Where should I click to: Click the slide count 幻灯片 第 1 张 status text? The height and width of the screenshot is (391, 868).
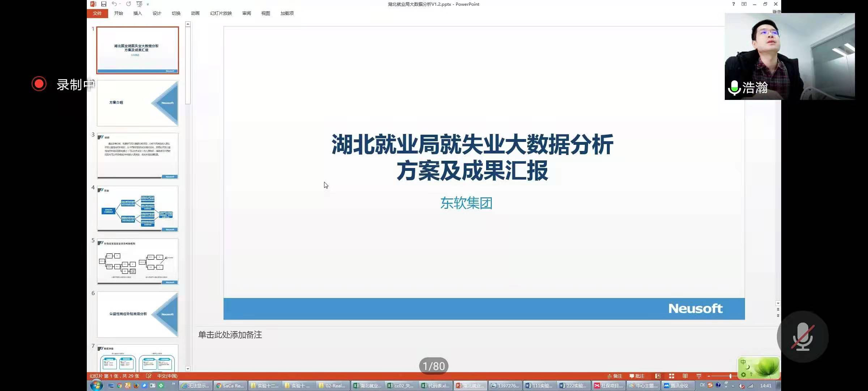114,376
